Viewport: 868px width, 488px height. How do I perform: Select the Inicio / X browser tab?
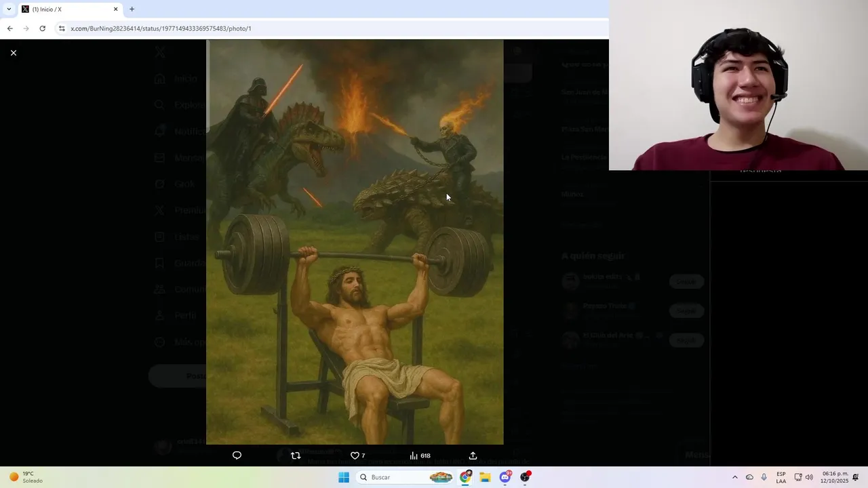coord(70,9)
